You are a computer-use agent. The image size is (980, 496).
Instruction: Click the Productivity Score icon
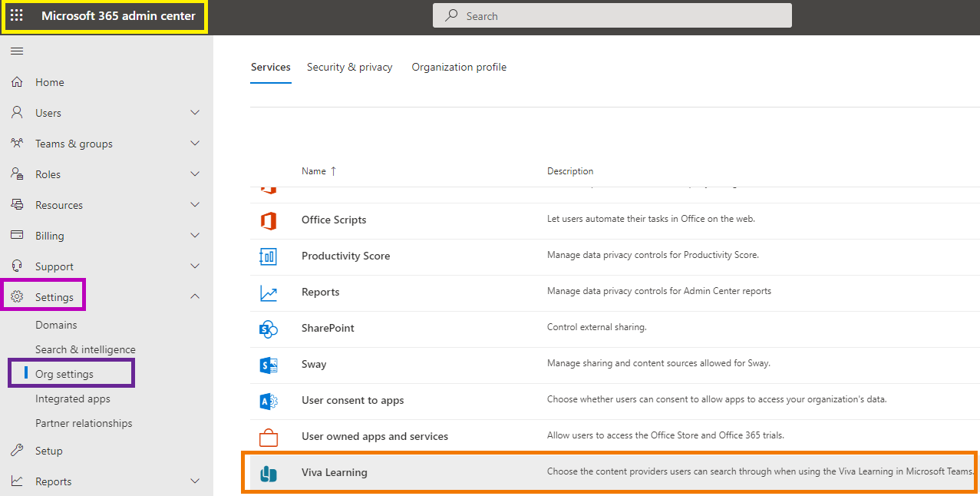[x=269, y=256]
